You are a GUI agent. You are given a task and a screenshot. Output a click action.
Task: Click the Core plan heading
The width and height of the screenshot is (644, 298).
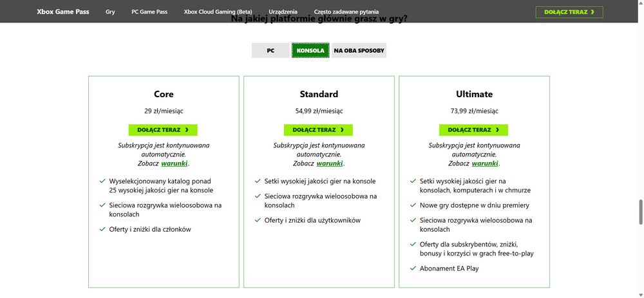pyautogui.click(x=164, y=94)
